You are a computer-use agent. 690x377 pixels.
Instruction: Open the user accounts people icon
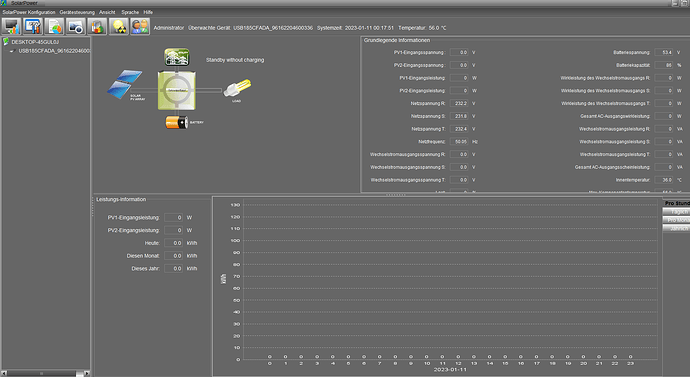point(140,26)
